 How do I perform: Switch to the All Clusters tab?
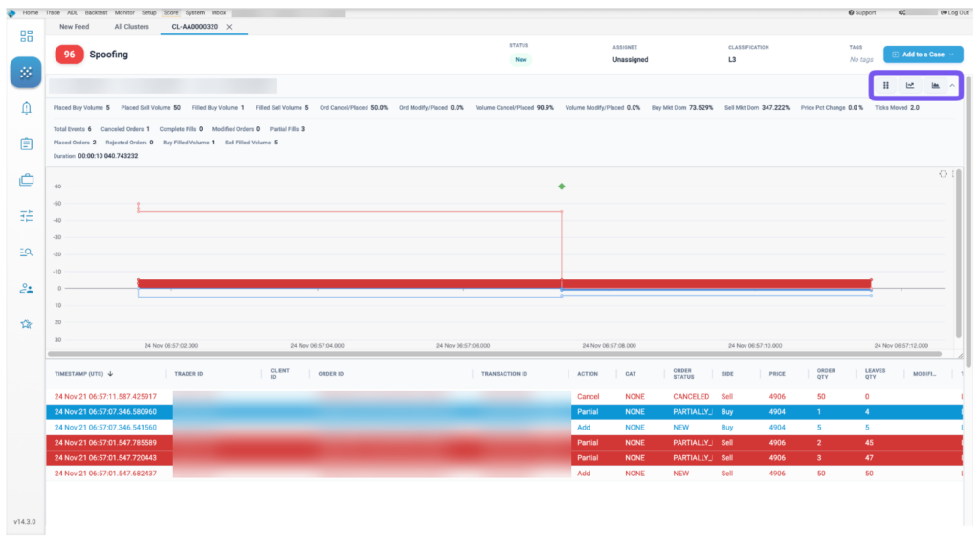tap(131, 26)
